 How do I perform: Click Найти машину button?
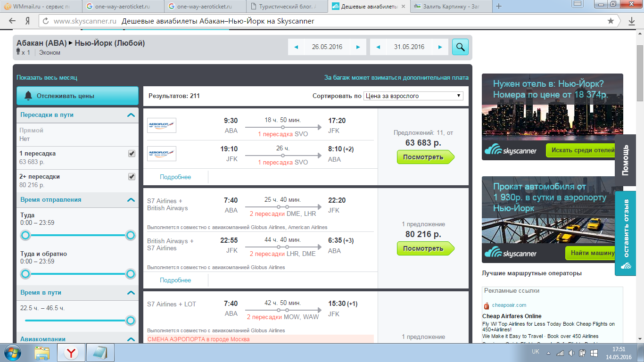(x=592, y=253)
